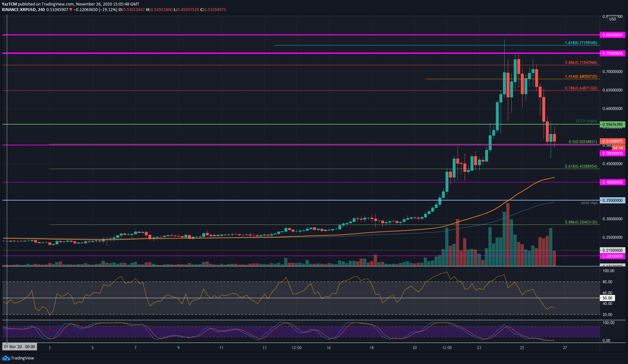Select the 0.75000000 magenta price label

click(x=612, y=54)
